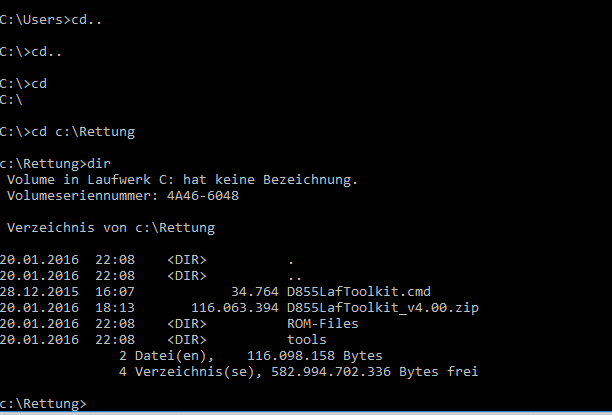Click the 34.764 file size value
612x415 pixels.
click(x=255, y=292)
